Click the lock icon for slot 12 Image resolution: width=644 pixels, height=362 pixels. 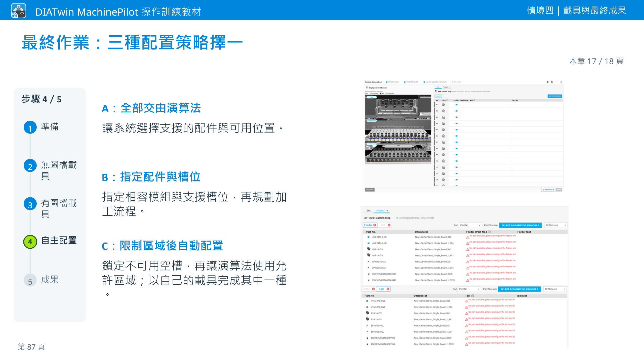tap(444, 173)
